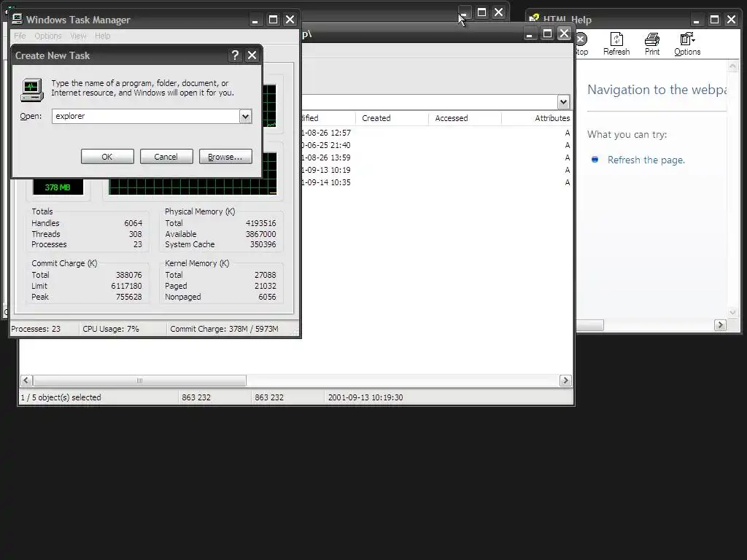Viewport: 747px width, 560px height.
Task: Click the HTML Help title bar icon
Action: 534,19
